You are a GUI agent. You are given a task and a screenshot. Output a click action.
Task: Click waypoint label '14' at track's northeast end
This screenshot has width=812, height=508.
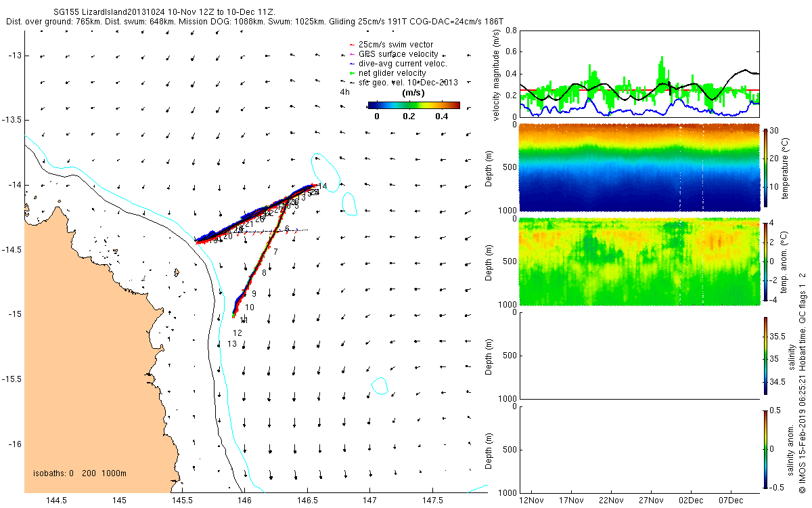coord(323,186)
